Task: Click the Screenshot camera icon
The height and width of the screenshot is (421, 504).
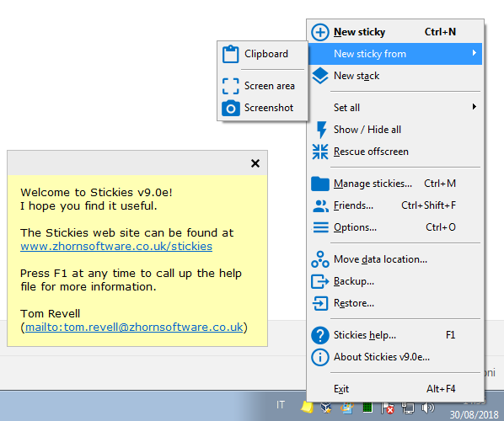Action: pyautogui.click(x=230, y=108)
